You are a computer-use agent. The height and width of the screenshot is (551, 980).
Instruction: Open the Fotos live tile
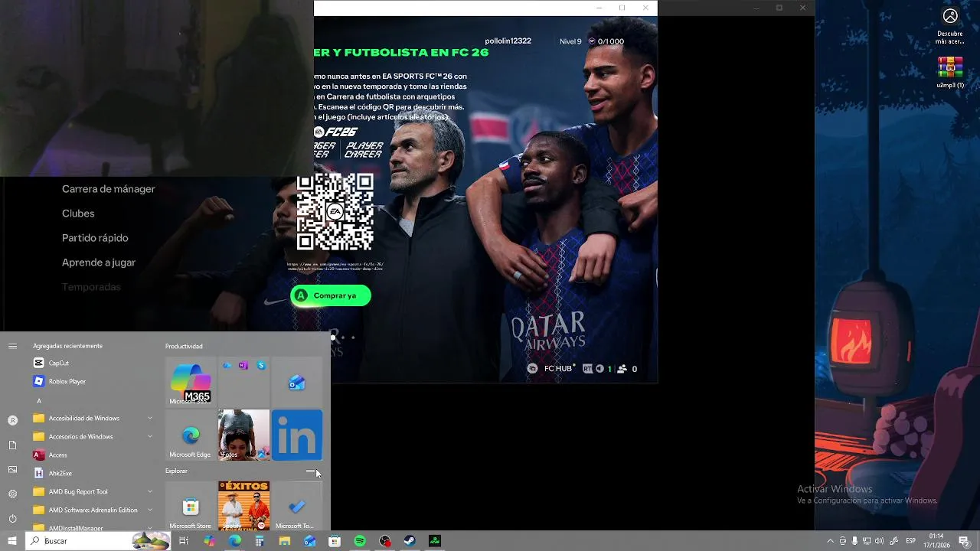coord(243,435)
